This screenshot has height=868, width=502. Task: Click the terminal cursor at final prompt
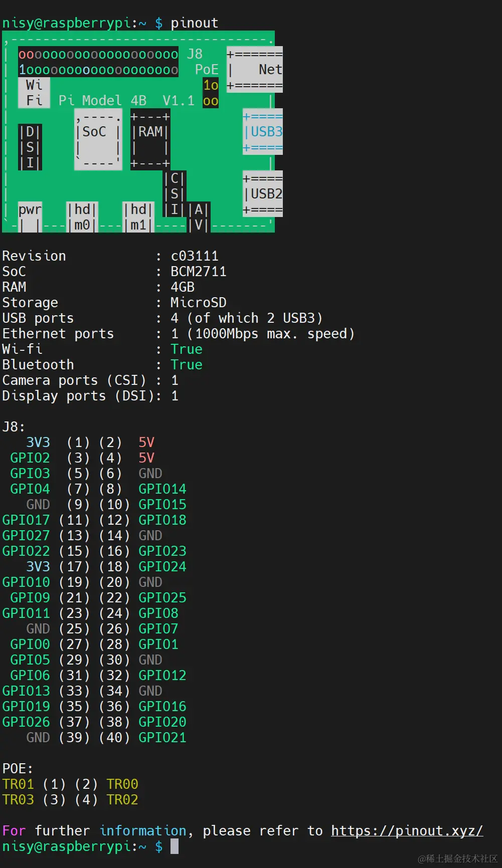(175, 846)
